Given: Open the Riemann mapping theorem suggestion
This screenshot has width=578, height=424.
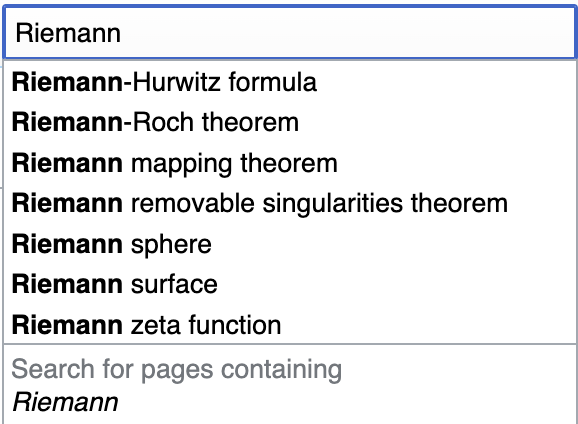Looking at the screenshot, I should click(x=290, y=163).
